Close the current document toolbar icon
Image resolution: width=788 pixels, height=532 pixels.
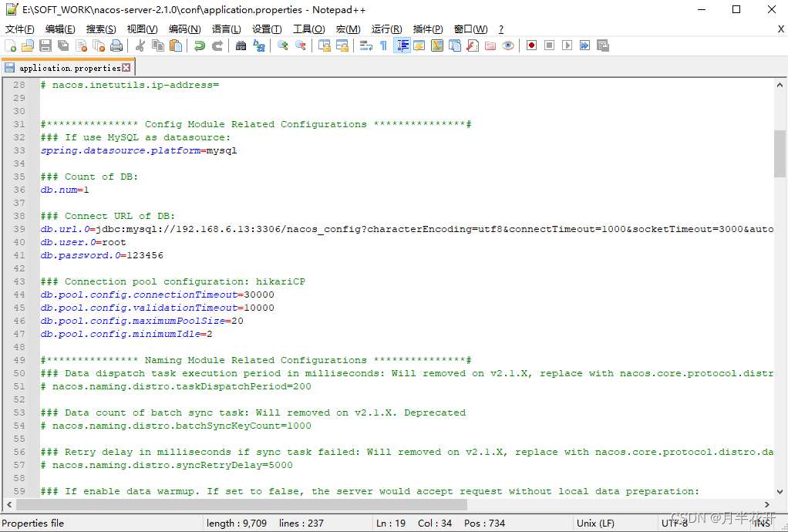81,45
